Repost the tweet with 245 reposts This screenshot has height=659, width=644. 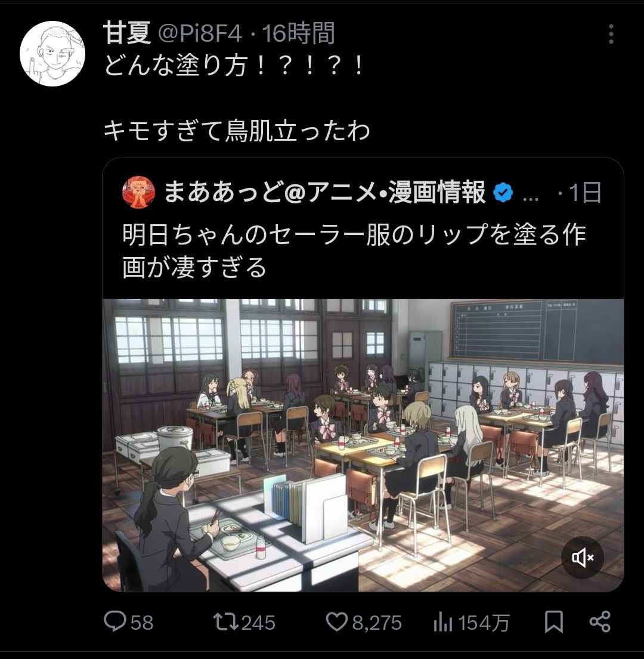click(x=226, y=622)
